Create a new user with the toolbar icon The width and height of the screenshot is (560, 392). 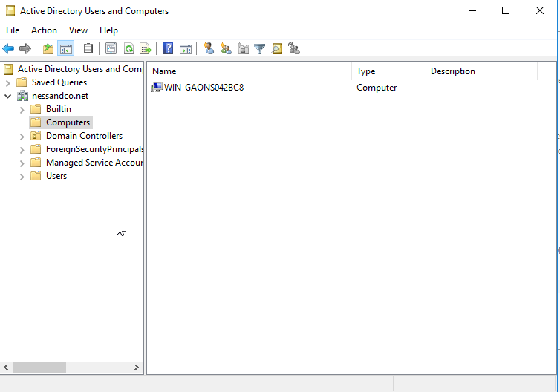click(x=209, y=48)
